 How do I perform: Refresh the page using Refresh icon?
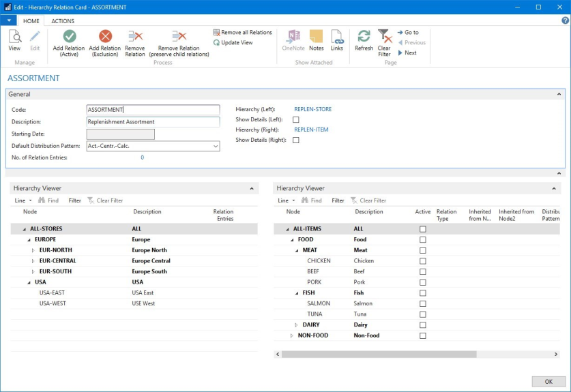pos(364,37)
